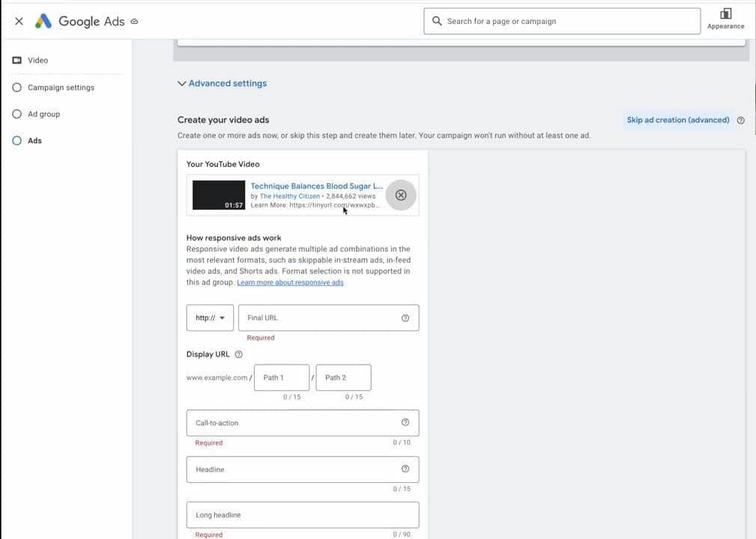
Task: Collapse the Advanced settings section
Action: click(x=222, y=83)
